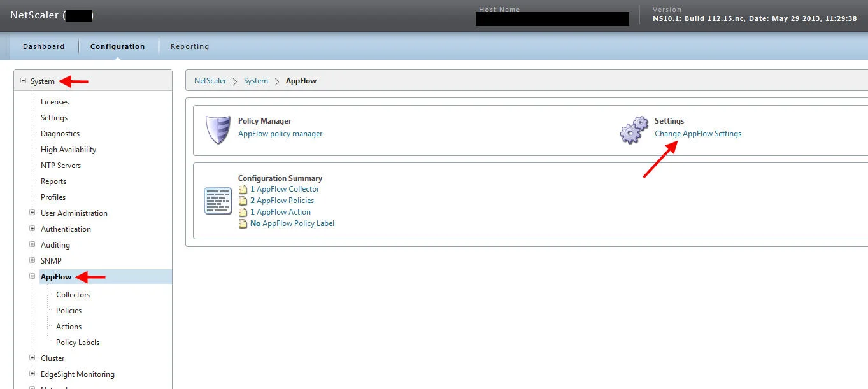The width and height of the screenshot is (868, 389).
Task: Go to NetScaler in the breadcrumb
Action: pos(210,81)
